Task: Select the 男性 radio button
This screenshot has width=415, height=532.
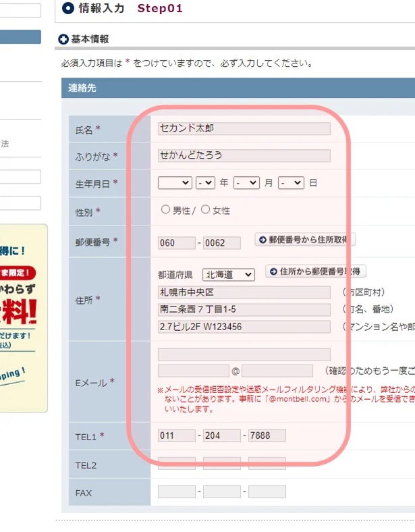Action: tap(165, 209)
